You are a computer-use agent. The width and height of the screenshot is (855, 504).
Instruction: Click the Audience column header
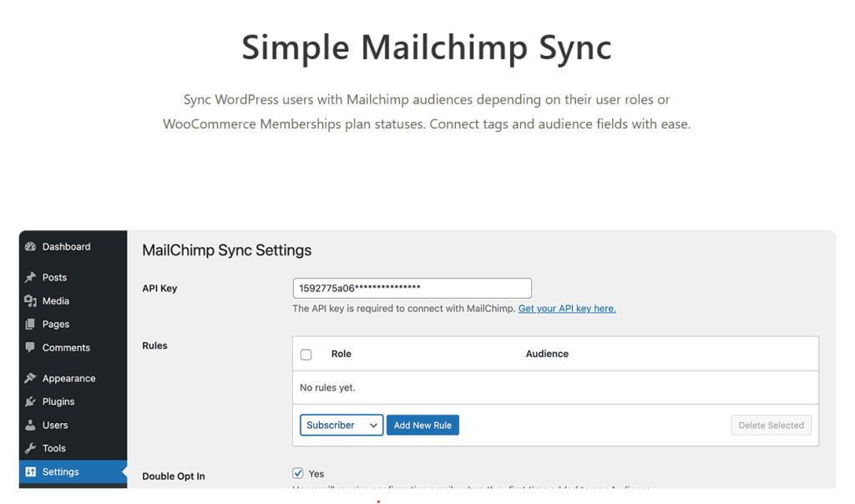tap(547, 355)
